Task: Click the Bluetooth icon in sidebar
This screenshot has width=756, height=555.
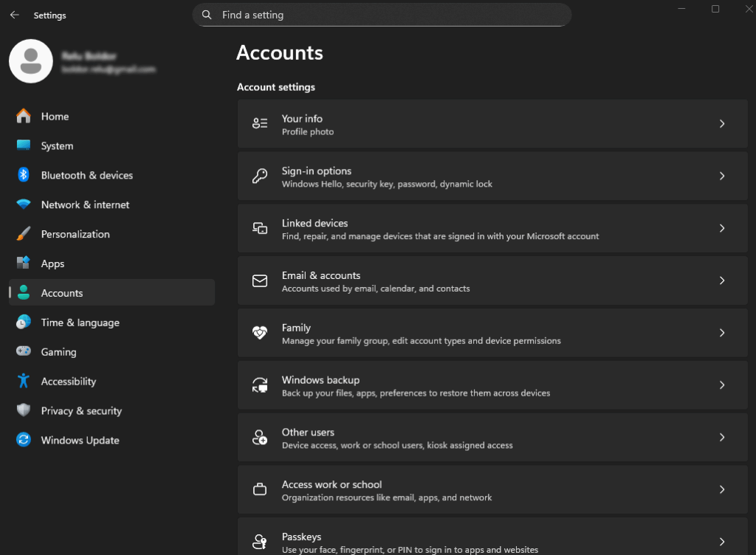Action: (x=23, y=175)
